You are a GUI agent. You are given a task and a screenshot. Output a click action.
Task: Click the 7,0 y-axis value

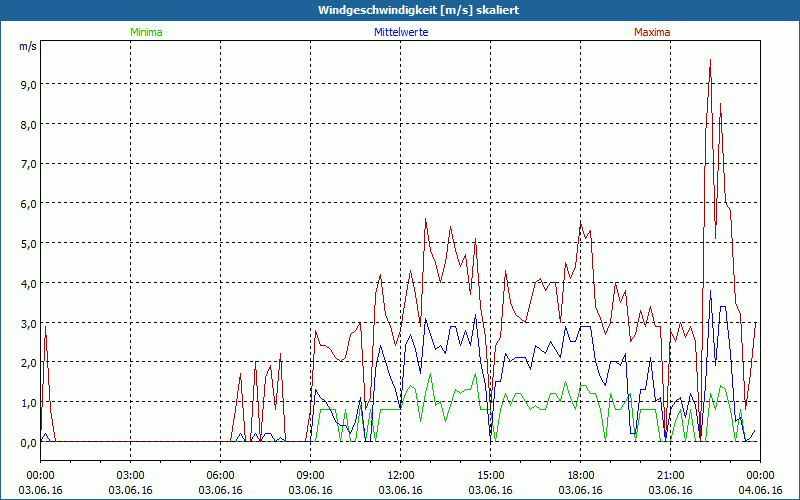(x=29, y=164)
